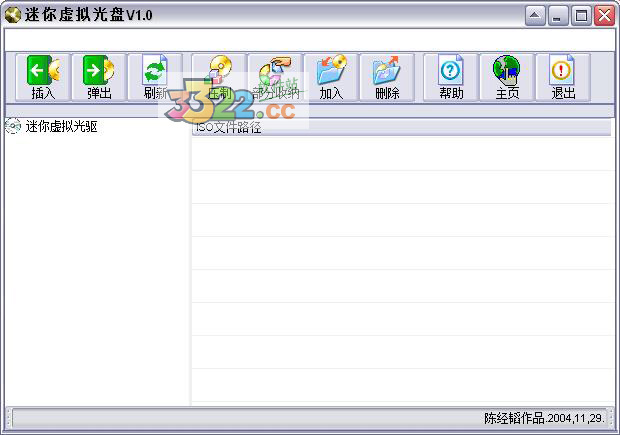Click the application disc icon in title bar
Image resolution: width=620 pixels, height=435 pixels.
click(x=12, y=15)
